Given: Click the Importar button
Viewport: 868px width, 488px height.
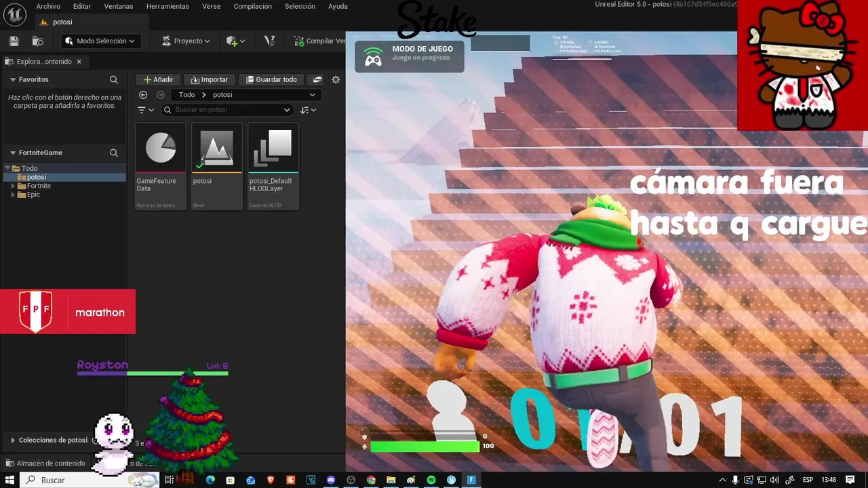Looking at the screenshot, I should (210, 79).
